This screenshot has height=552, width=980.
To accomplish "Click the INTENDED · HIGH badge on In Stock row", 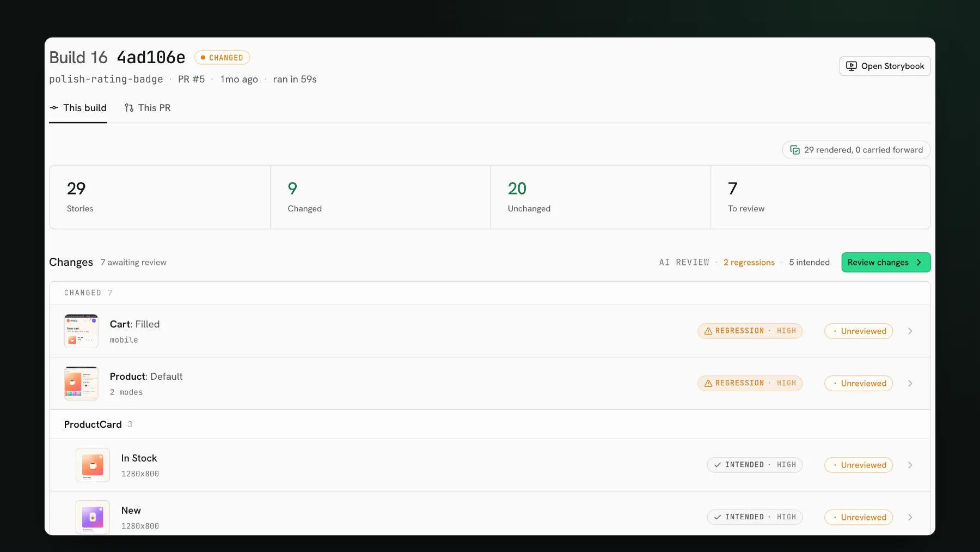I will click(755, 465).
